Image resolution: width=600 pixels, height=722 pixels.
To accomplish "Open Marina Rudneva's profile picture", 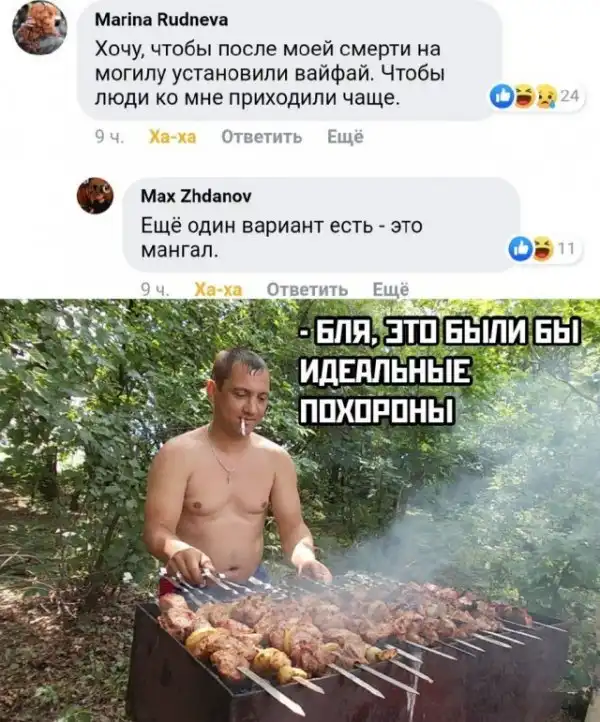I will tap(40, 28).
